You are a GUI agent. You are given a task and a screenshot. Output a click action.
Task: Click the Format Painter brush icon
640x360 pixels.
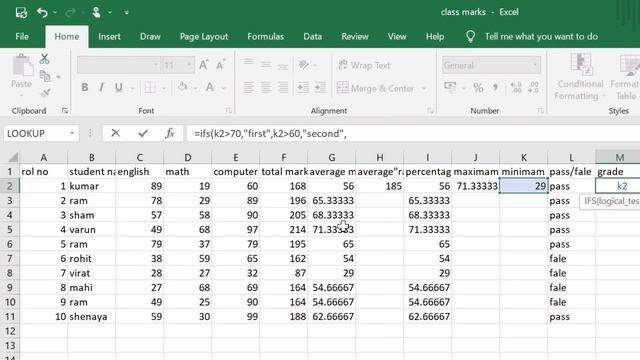(45, 93)
